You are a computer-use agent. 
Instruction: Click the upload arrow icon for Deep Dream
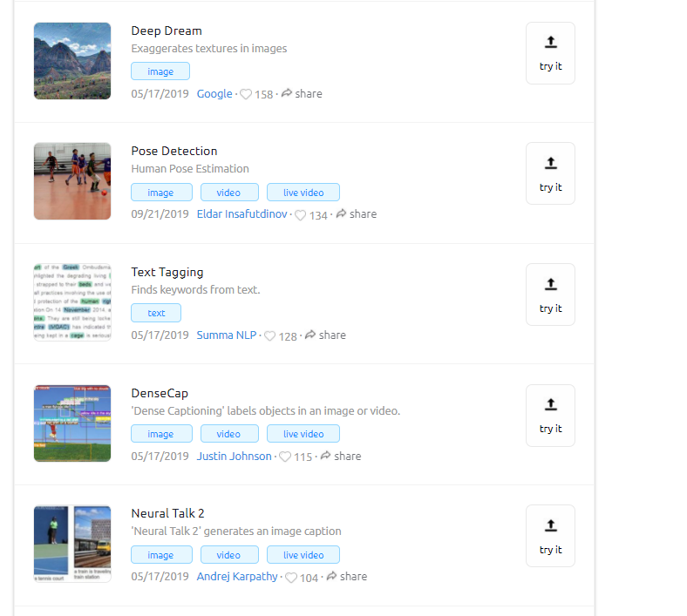click(551, 42)
